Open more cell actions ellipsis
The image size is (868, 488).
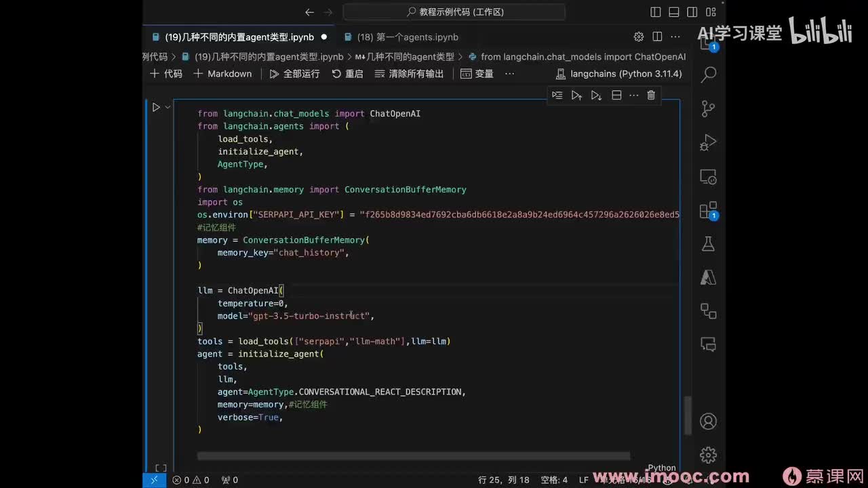[634, 96]
